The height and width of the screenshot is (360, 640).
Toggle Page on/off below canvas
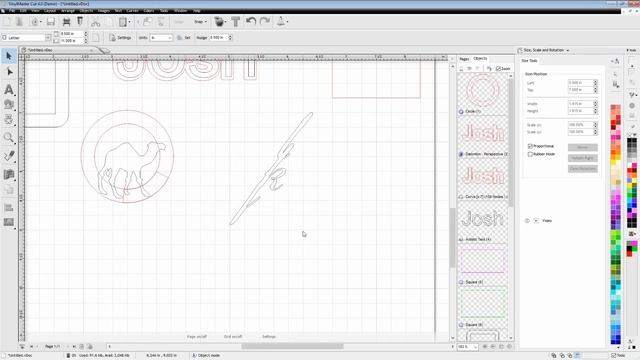tap(197, 337)
